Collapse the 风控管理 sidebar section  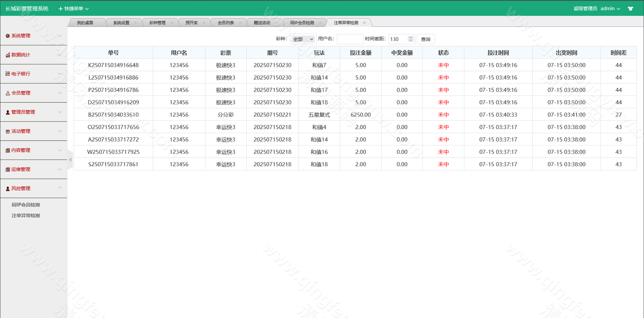(59, 188)
